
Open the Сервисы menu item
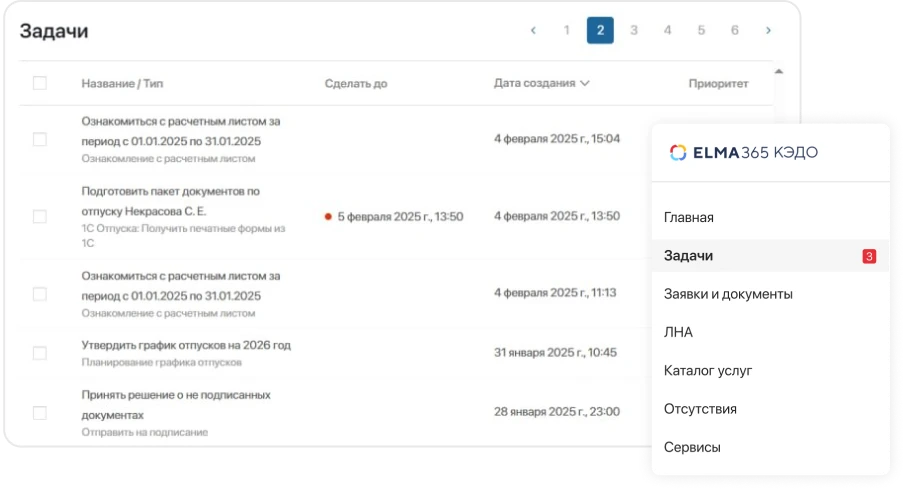tap(692, 447)
